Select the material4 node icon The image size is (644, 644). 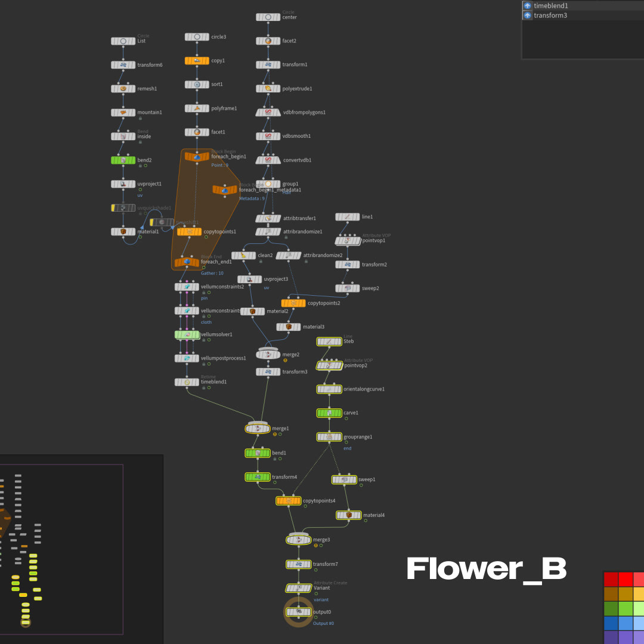[348, 515]
